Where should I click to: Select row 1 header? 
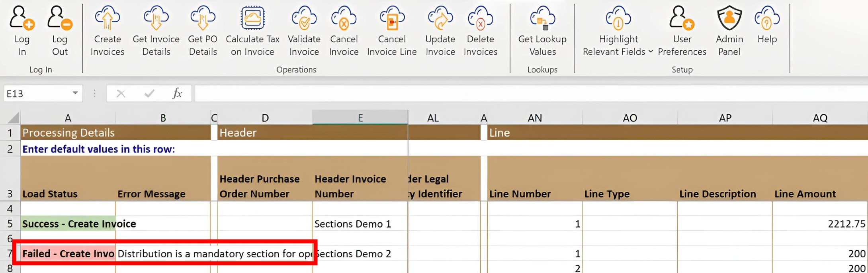(x=10, y=133)
